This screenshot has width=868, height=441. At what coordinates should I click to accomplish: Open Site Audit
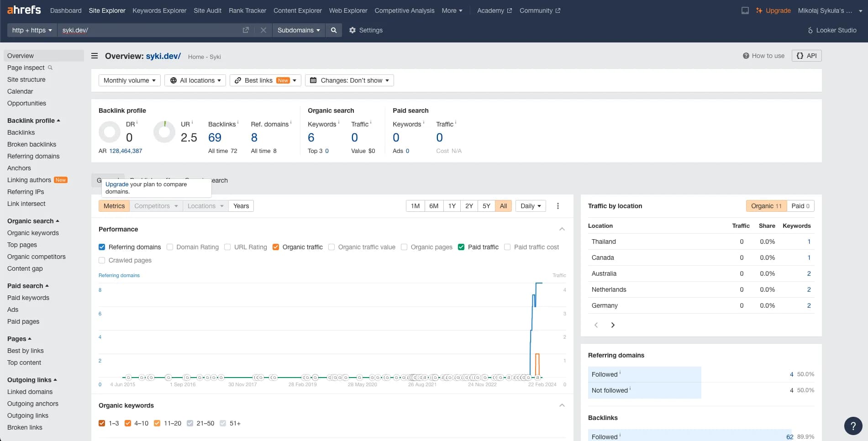207,10
